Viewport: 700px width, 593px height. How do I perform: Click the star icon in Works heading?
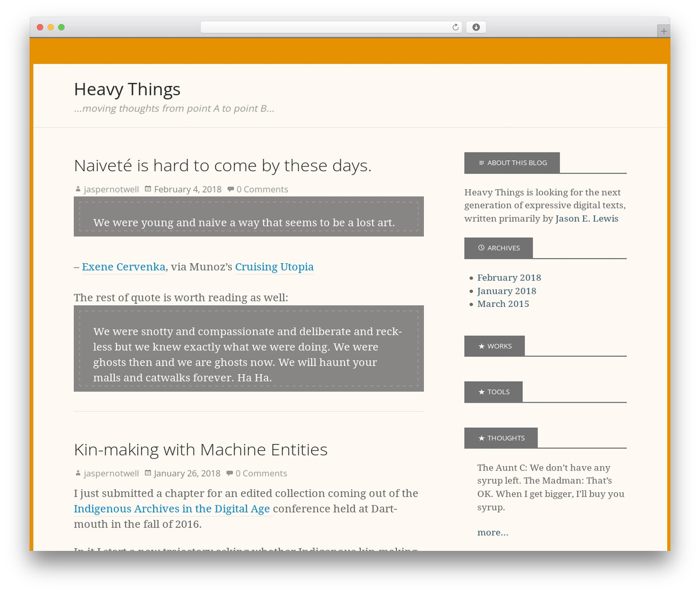point(481,346)
